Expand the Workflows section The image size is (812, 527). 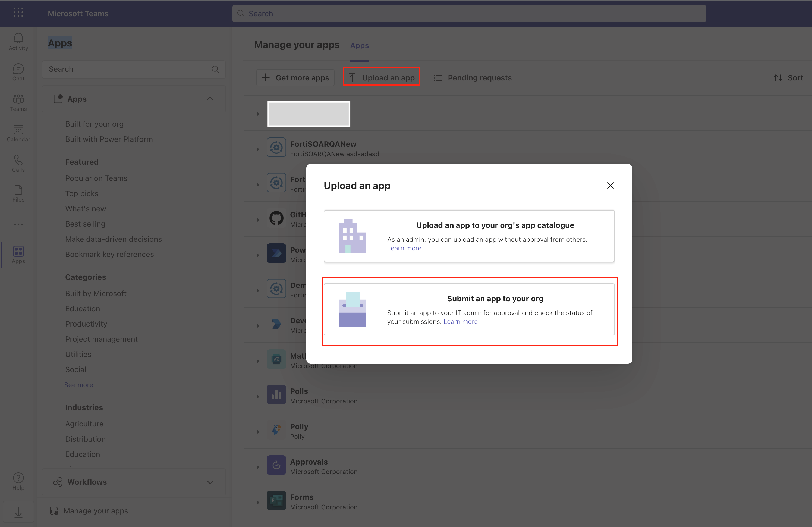210,482
